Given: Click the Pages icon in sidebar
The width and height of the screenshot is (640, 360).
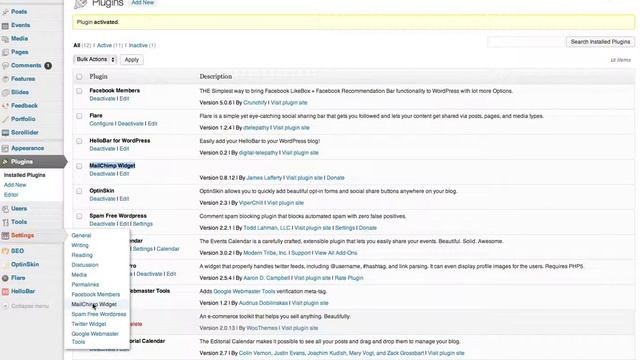Looking at the screenshot, I should point(5,52).
